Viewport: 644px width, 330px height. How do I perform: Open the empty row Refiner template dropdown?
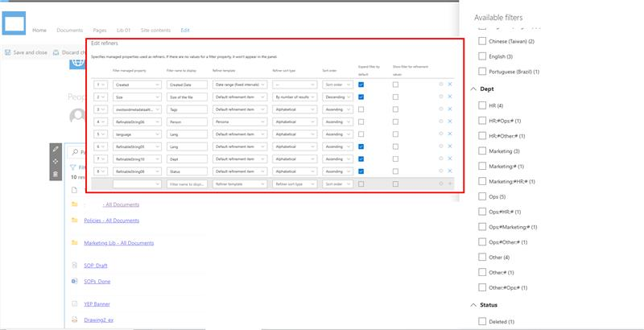(240, 184)
